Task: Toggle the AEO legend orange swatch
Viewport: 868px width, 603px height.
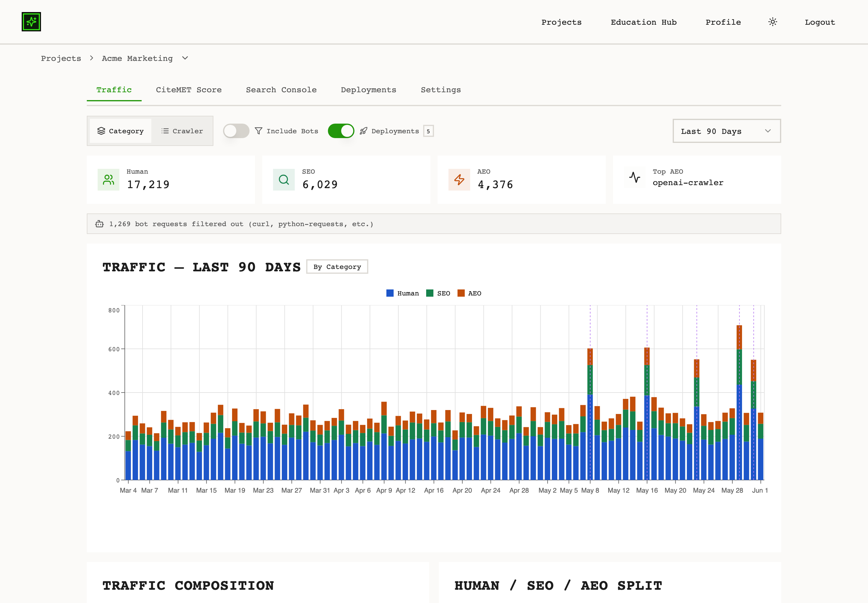Action: pos(461,293)
